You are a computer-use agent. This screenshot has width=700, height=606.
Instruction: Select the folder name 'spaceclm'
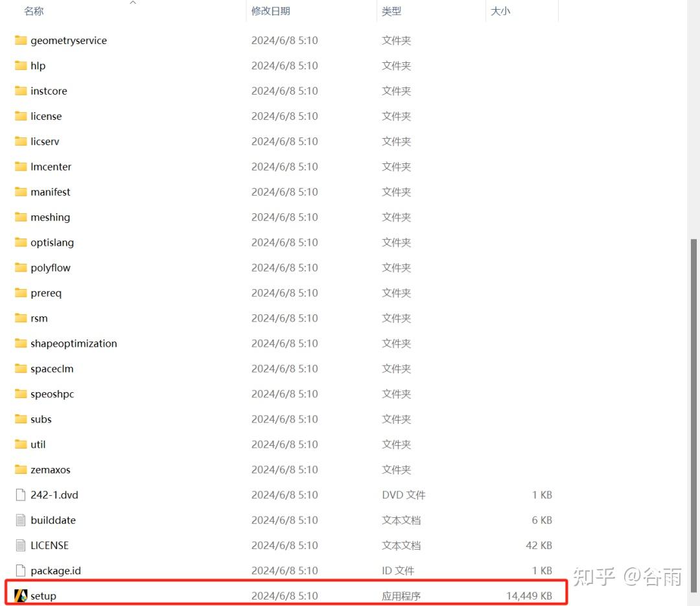pyautogui.click(x=52, y=368)
